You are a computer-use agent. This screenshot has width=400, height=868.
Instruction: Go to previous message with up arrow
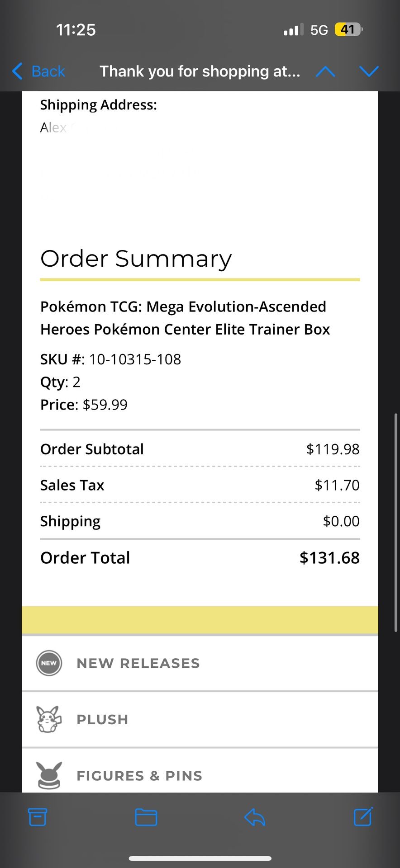[325, 71]
